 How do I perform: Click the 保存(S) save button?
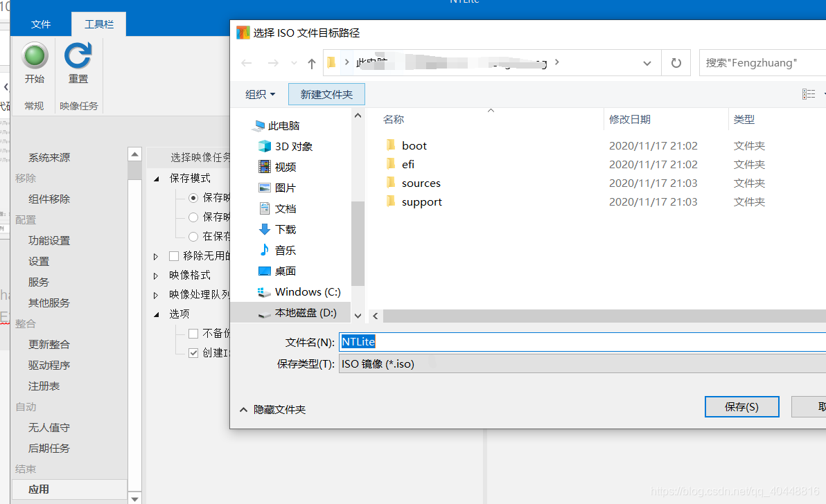(x=741, y=406)
